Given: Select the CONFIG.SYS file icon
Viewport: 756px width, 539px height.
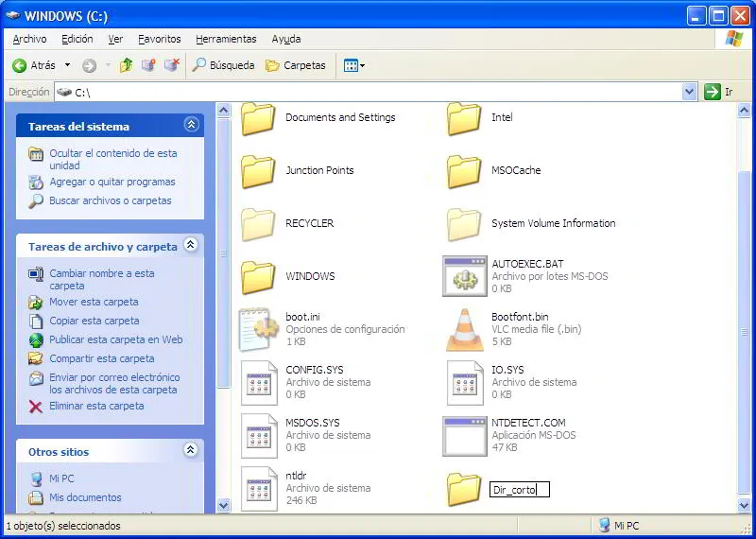Looking at the screenshot, I should click(x=259, y=383).
